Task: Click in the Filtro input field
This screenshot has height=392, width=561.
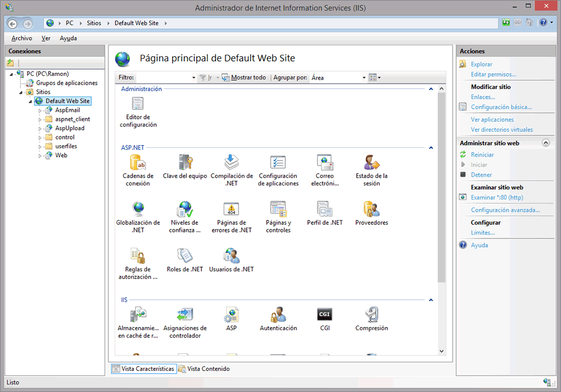Action: click(x=164, y=78)
